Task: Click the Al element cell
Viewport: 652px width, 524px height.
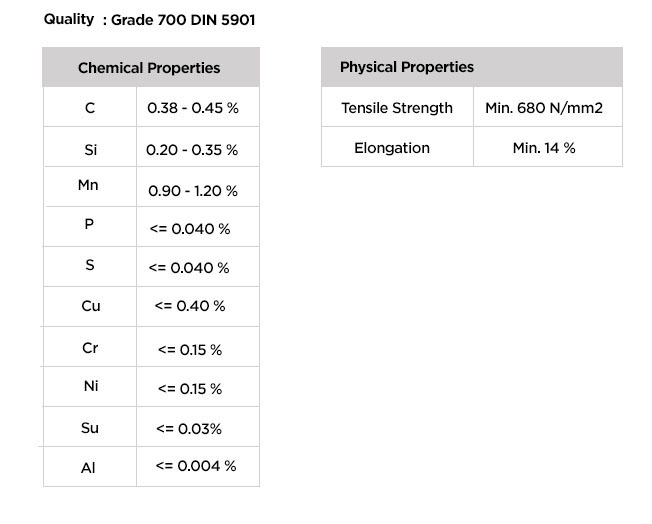Action: point(90,467)
